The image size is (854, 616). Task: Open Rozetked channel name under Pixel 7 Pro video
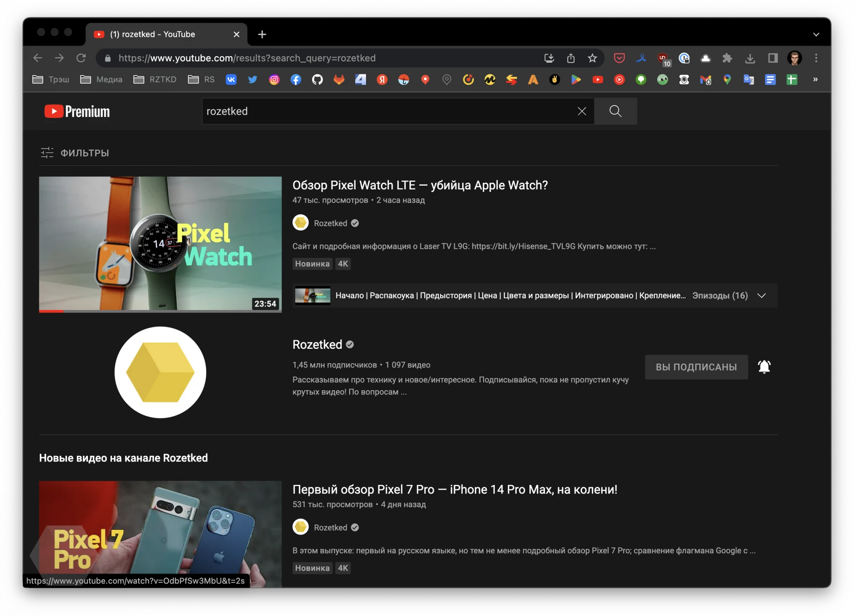coord(330,528)
